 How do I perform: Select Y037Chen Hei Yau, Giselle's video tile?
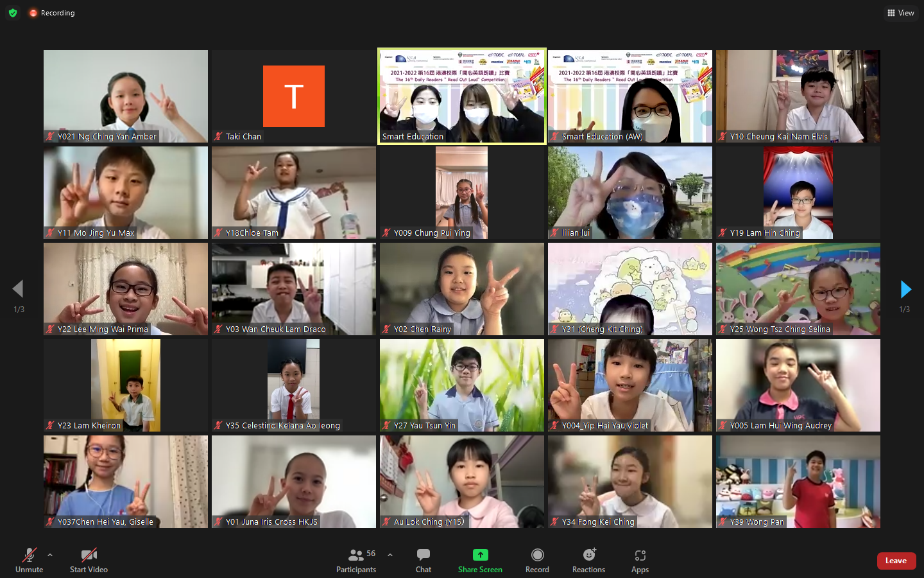click(126, 482)
